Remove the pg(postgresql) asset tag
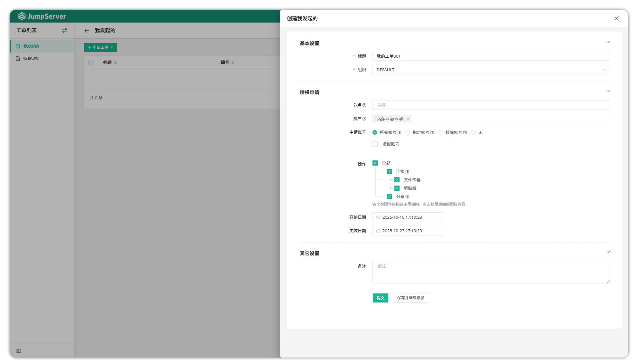This screenshot has height=364, width=638. (408, 119)
